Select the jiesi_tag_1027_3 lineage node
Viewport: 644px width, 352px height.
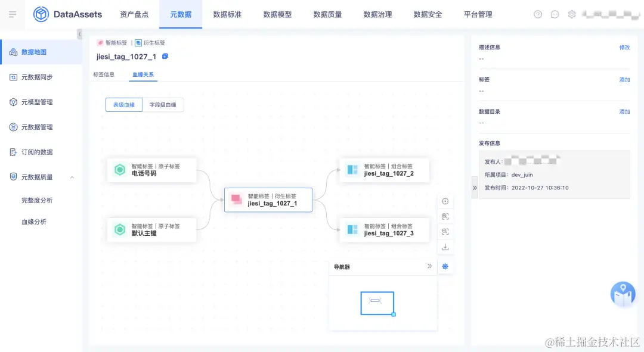tap(385, 230)
